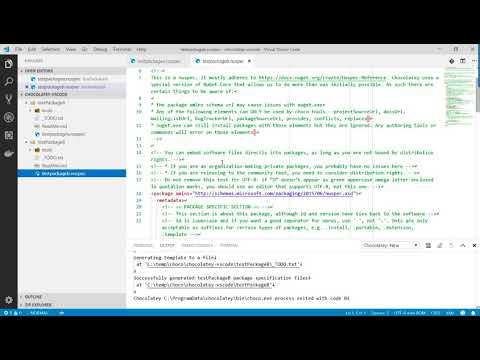The width and height of the screenshot is (480, 360).
Task: Open the Edit menu
Action: (32, 49)
